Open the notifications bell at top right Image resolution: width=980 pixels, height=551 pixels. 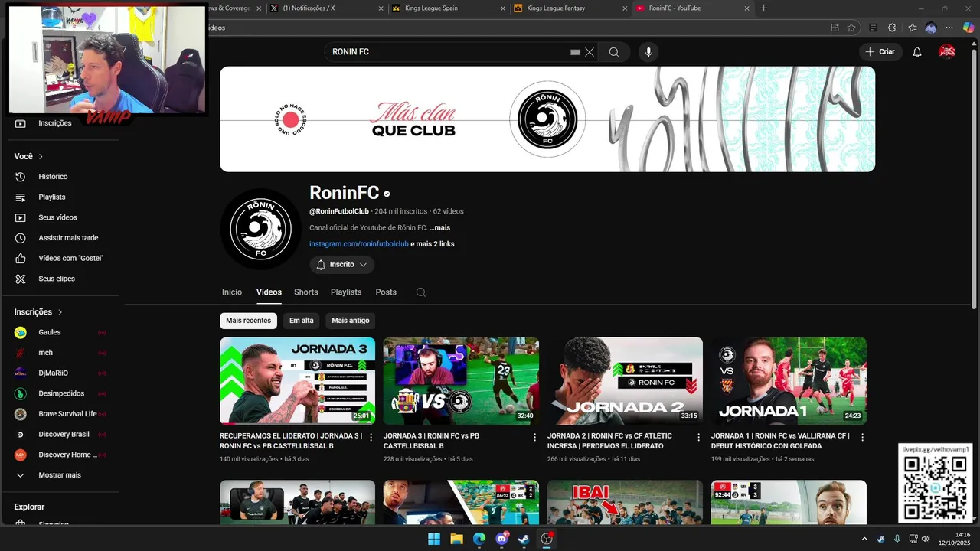pos(917,52)
